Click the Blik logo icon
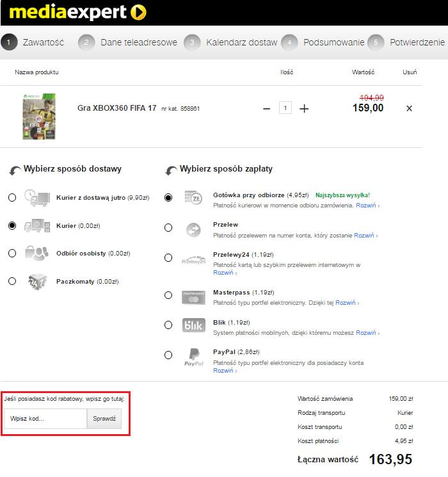Viewport: 448px width, 477px height. tap(193, 325)
